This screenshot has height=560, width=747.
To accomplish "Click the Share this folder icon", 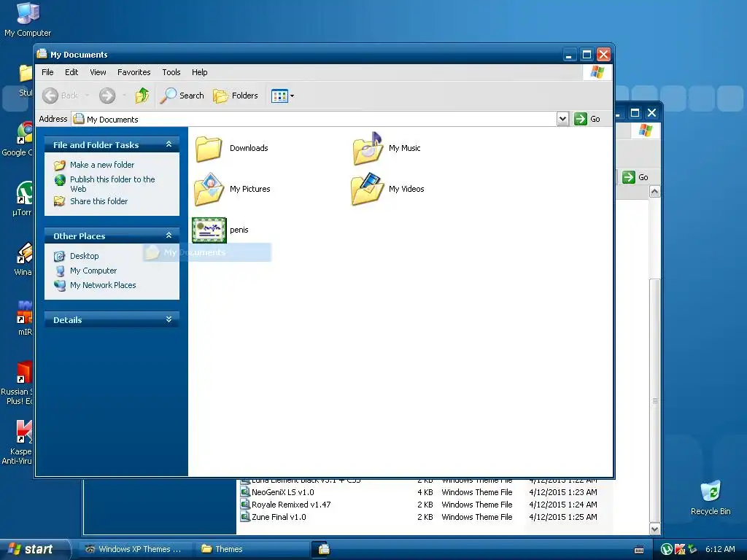I will pyautogui.click(x=60, y=201).
